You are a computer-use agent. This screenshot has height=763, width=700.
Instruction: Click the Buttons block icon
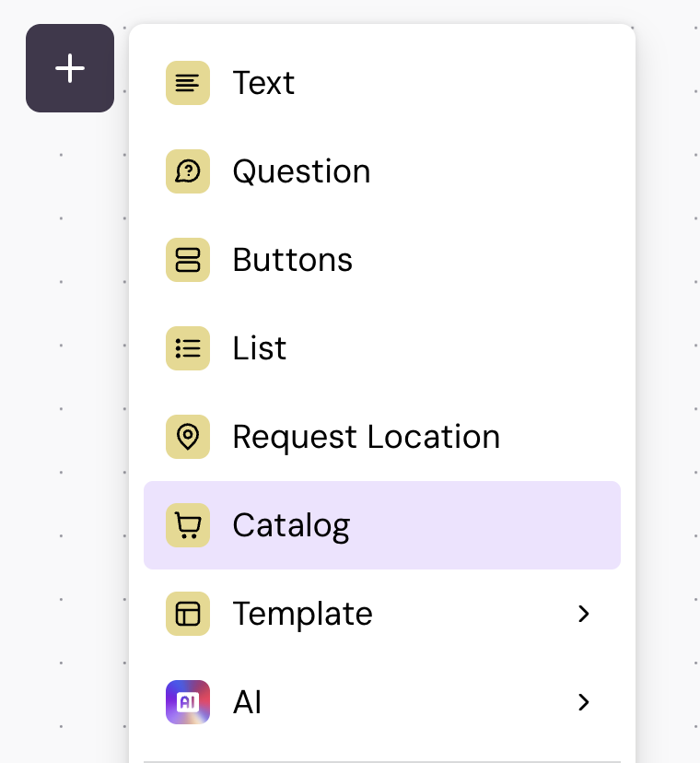(x=188, y=260)
